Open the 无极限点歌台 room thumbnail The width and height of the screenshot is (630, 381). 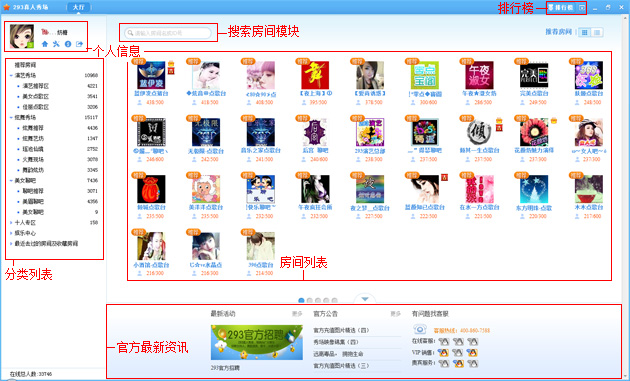pyautogui.click(x=206, y=132)
